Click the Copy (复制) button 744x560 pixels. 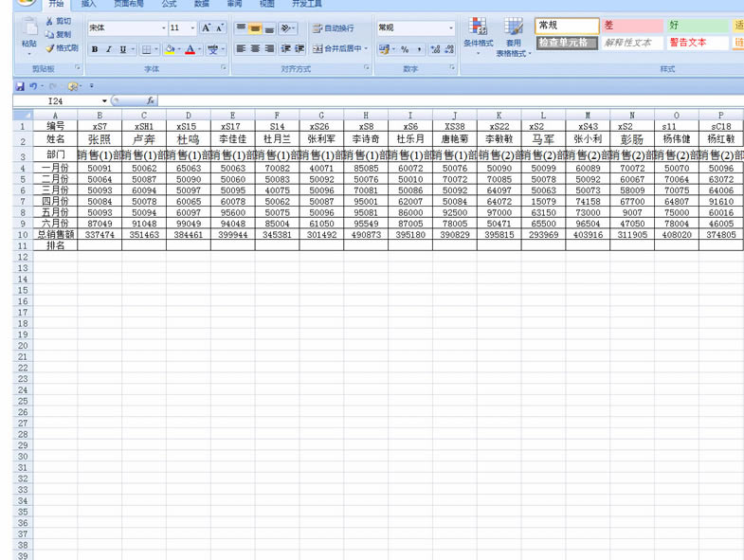[x=59, y=34]
